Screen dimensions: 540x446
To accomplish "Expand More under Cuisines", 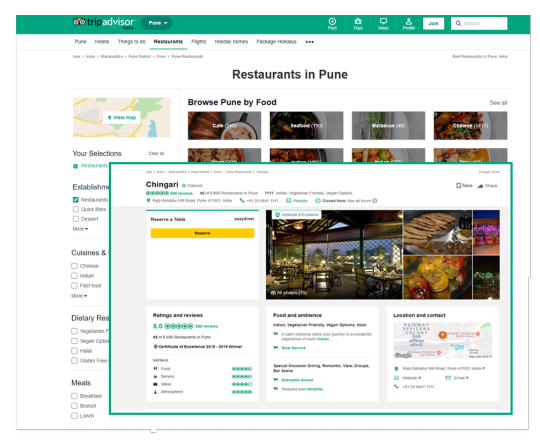I will (79, 296).
